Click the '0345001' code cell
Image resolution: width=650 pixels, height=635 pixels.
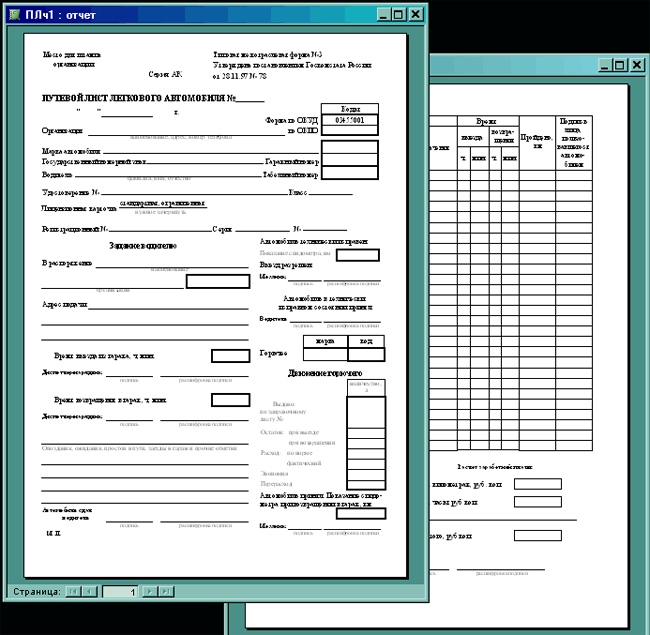[350, 120]
